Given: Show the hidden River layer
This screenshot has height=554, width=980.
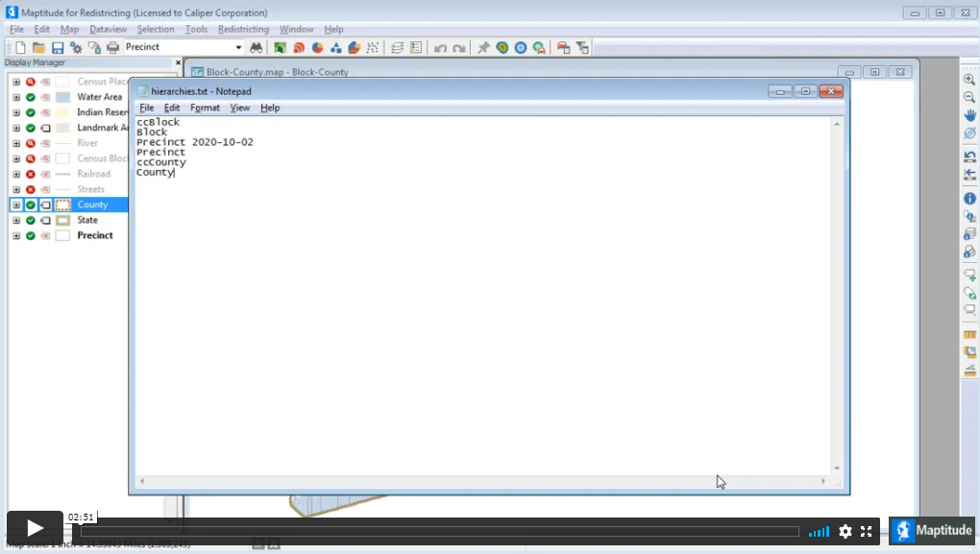Looking at the screenshot, I should [x=31, y=143].
